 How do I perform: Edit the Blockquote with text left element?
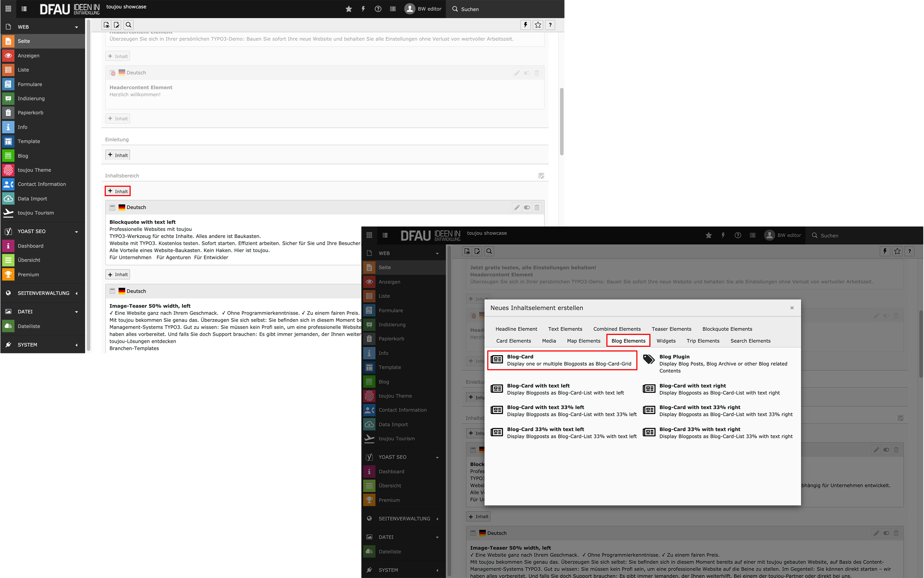[517, 207]
